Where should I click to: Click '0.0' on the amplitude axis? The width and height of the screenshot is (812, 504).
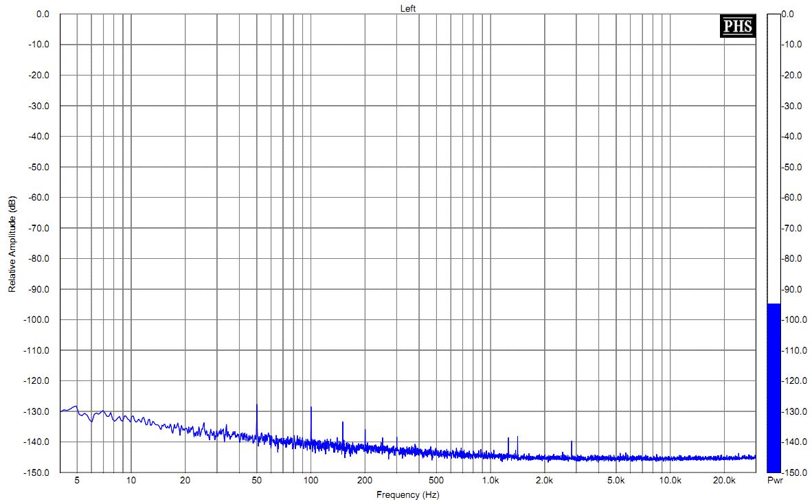tap(43, 14)
